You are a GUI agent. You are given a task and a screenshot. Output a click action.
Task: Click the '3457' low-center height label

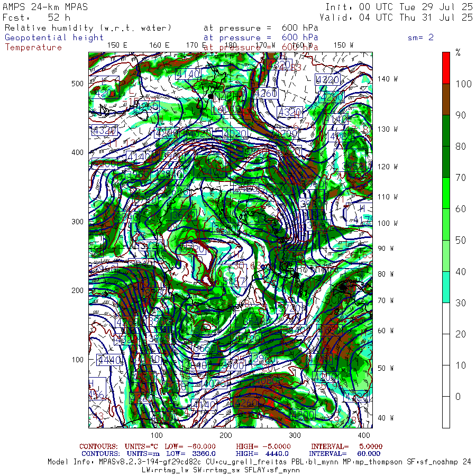tap(235, 281)
